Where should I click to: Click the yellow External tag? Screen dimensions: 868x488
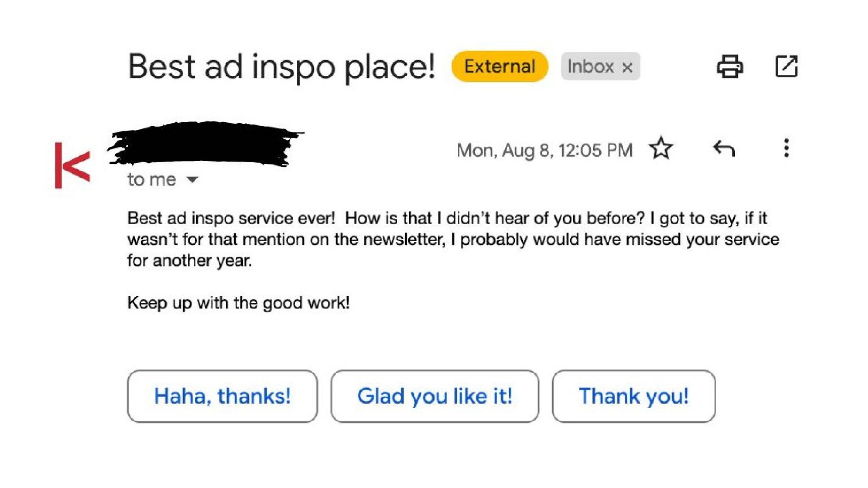pos(500,66)
